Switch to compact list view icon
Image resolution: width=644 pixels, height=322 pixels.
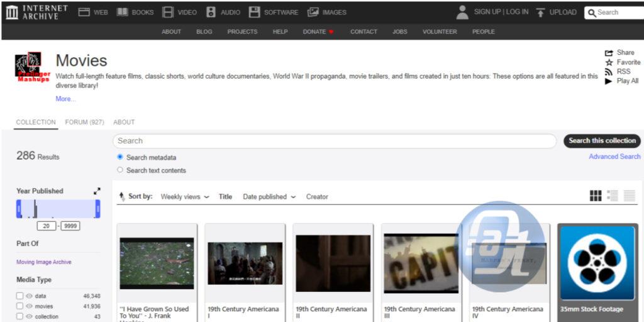click(629, 196)
